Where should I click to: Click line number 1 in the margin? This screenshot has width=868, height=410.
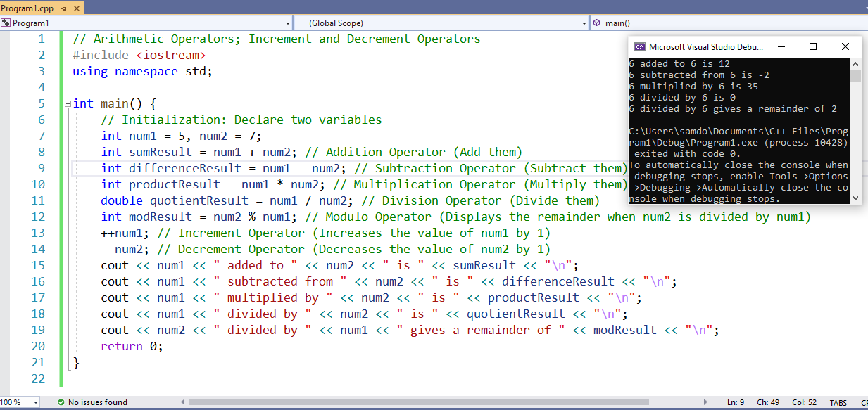point(42,39)
